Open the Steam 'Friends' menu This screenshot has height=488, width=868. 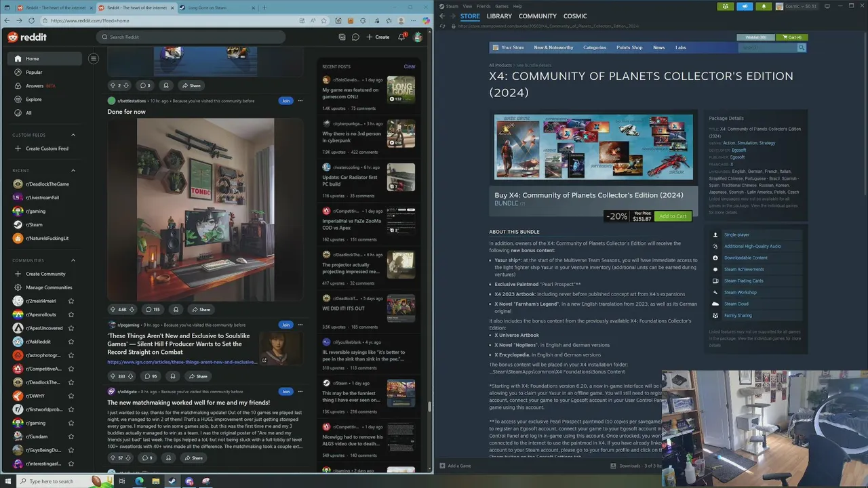tap(484, 6)
